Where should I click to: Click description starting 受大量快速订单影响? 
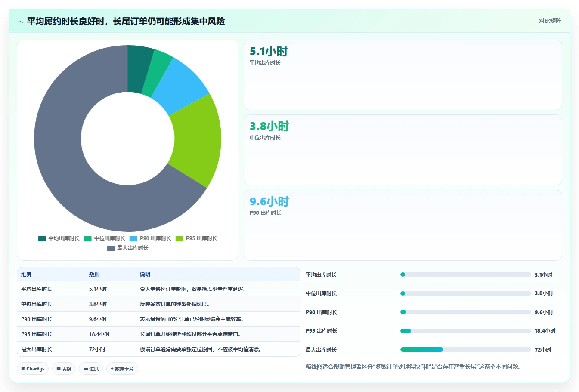[x=194, y=289]
